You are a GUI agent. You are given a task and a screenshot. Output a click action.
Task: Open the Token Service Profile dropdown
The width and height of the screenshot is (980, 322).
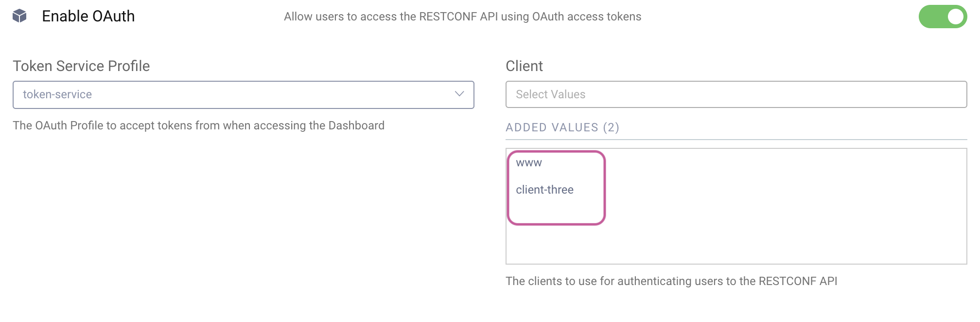[243, 94]
